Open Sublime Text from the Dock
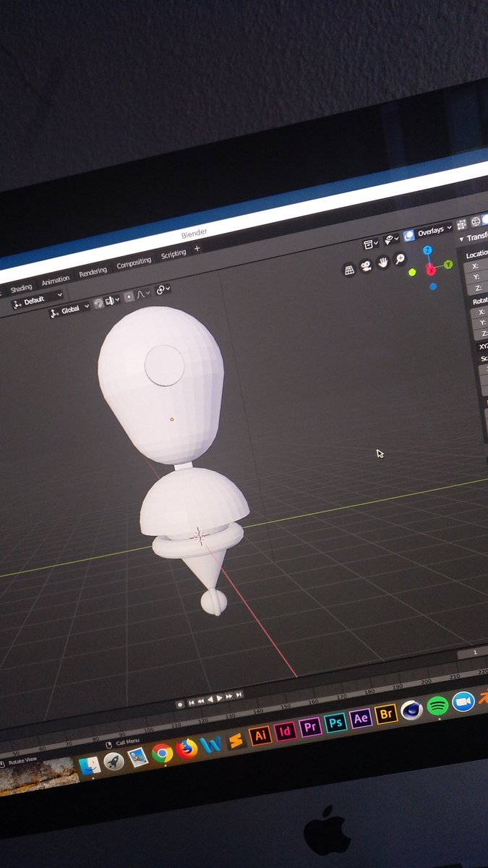The height and width of the screenshot is (868, 488). [235, 741]
